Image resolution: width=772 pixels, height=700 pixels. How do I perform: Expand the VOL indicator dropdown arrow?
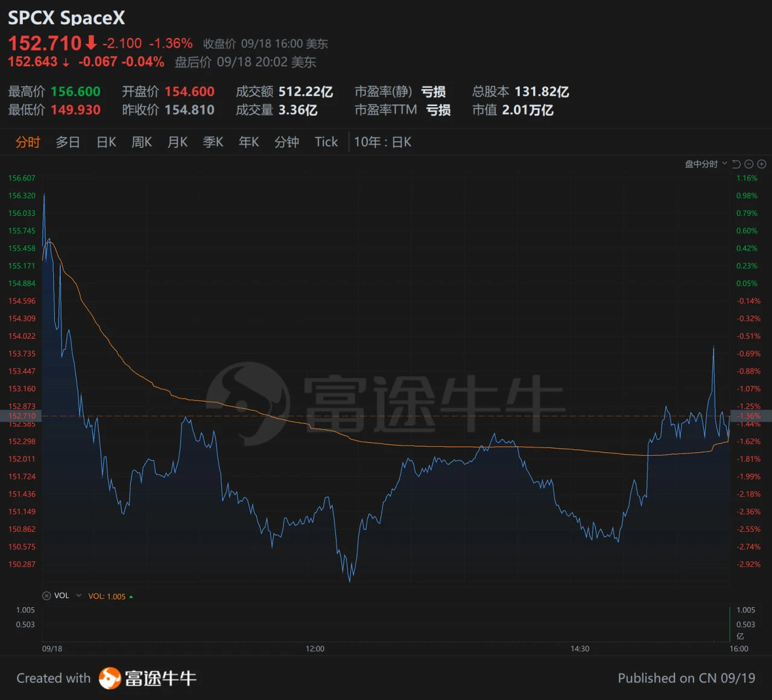pyautogui.click(x=78, y=596)
